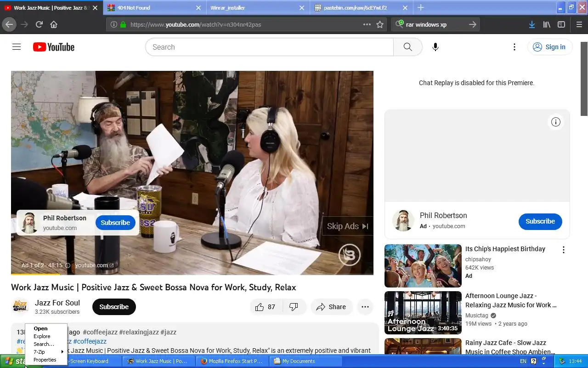The width and height of the screenshot is (588, 368).
Task: Click the Jazz For Soul channel name
Action: (57, 303)
